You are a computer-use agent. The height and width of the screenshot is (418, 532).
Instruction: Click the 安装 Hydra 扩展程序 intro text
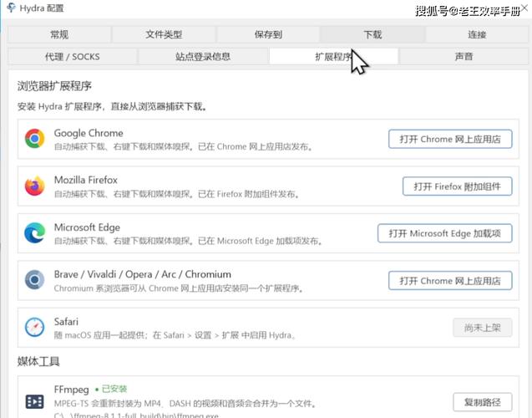click(112, 107)
